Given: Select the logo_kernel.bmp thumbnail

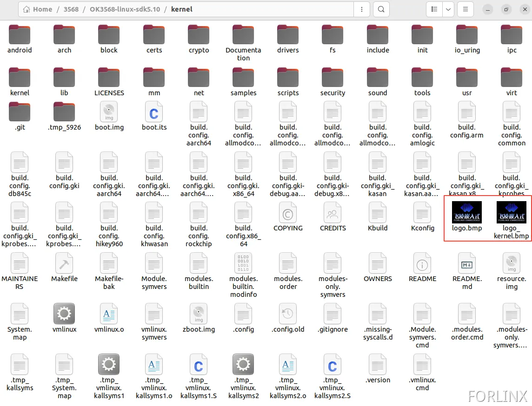Looking at the screenshot, I should (511, 213).
